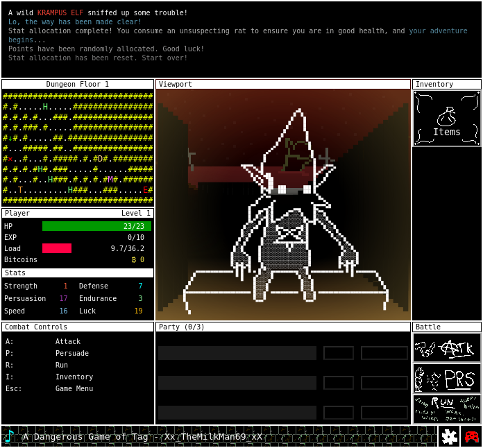This screenshot has width=483, height=448.
Task: Click the Attack entry in Combat Controls
Action: (68, 342)
